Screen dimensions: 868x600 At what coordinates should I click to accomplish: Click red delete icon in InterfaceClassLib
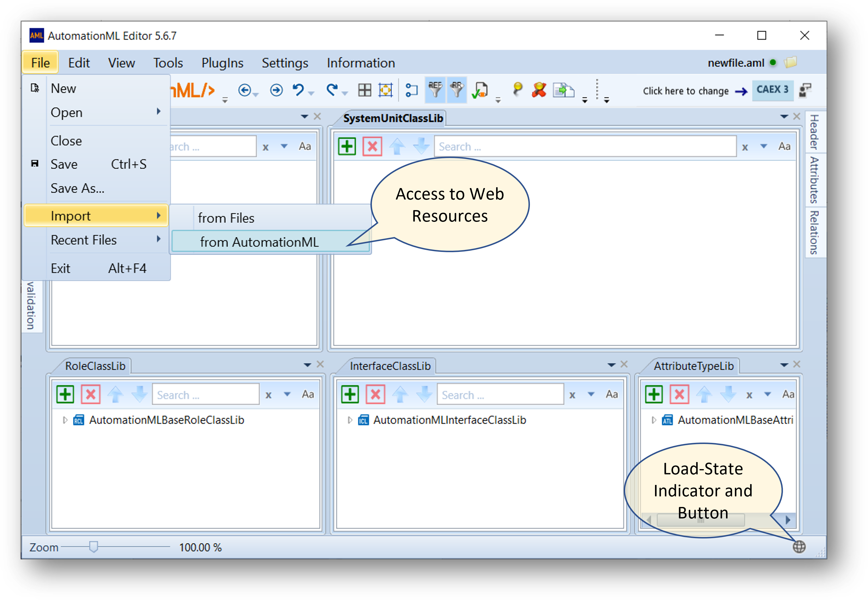[x=376, y=394]
